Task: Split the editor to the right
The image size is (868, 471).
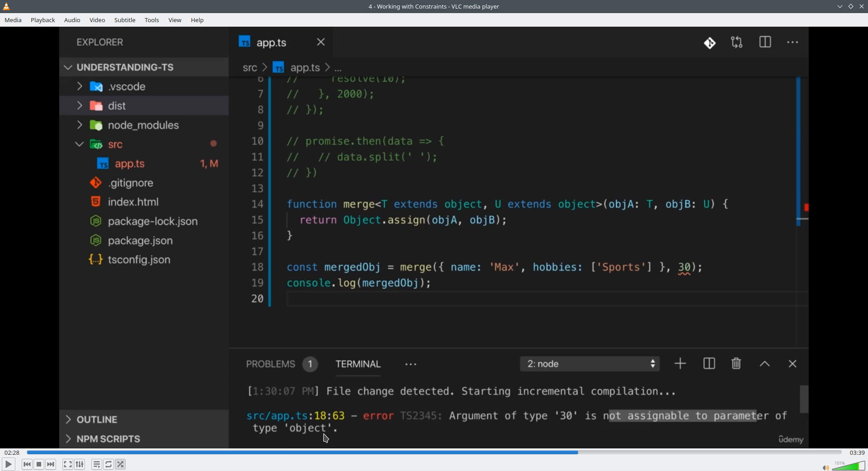Action: (765, 42)
